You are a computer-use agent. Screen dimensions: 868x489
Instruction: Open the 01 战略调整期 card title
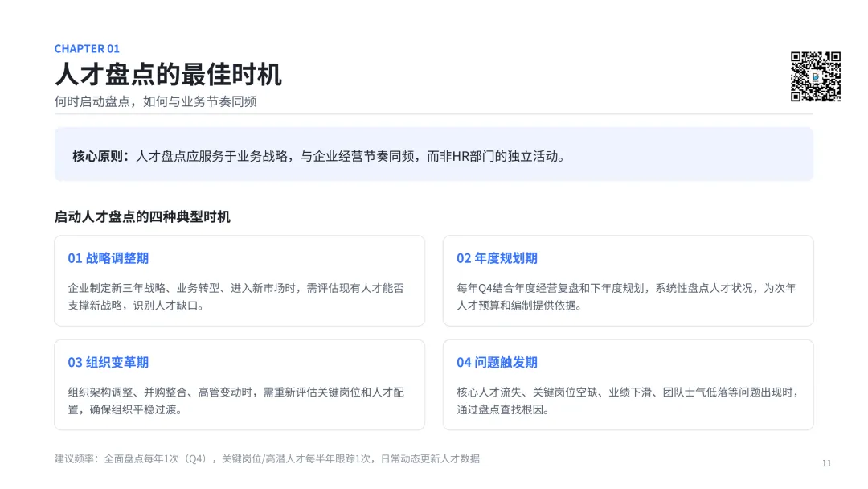tap(108, 258)
